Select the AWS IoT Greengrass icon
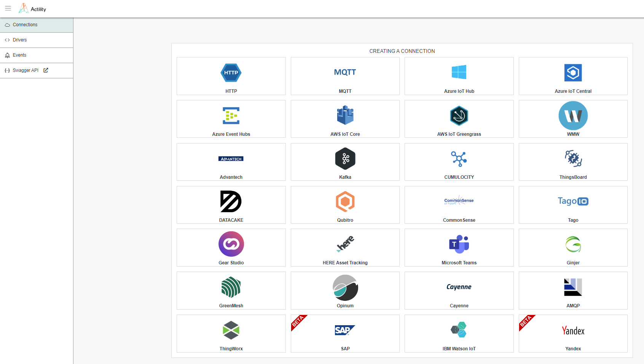 pos(459,116)
